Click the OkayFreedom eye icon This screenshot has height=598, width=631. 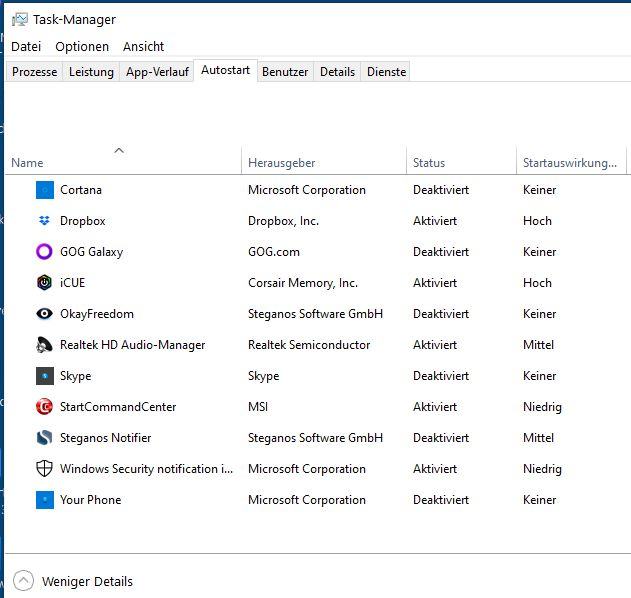pyautogui.click(x=44, y=313)
